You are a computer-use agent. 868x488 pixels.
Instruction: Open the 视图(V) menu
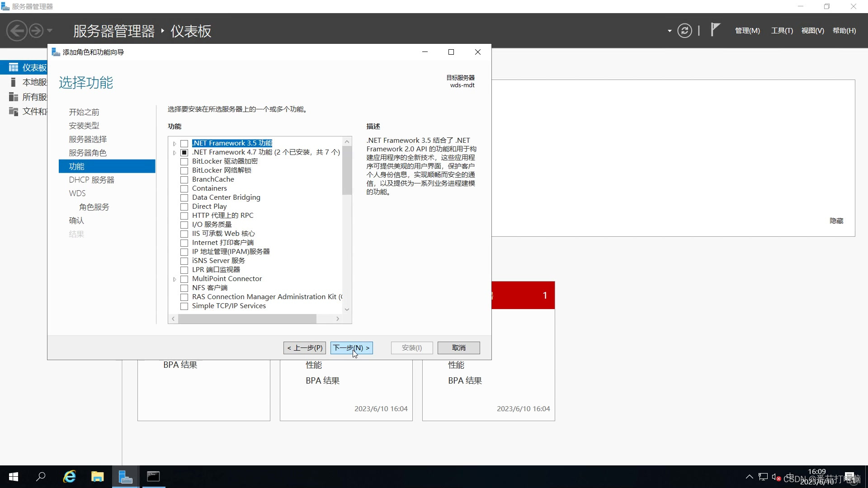coord(812,31)
